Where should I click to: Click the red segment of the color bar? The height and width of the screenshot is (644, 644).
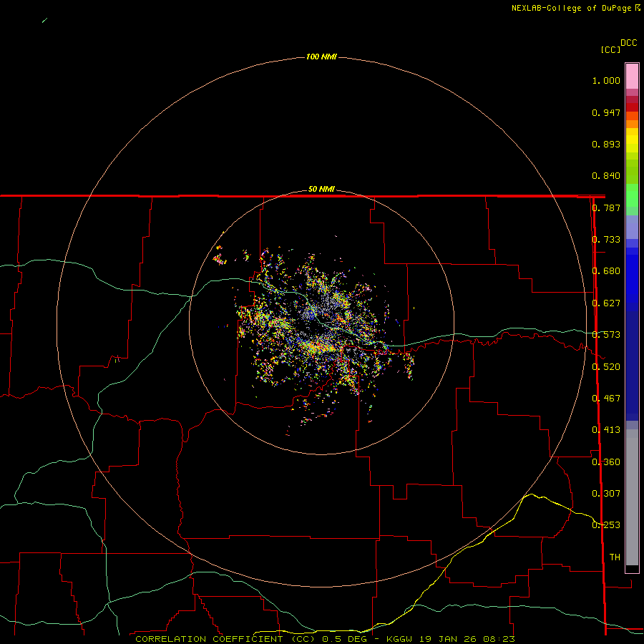coord(632,107)
